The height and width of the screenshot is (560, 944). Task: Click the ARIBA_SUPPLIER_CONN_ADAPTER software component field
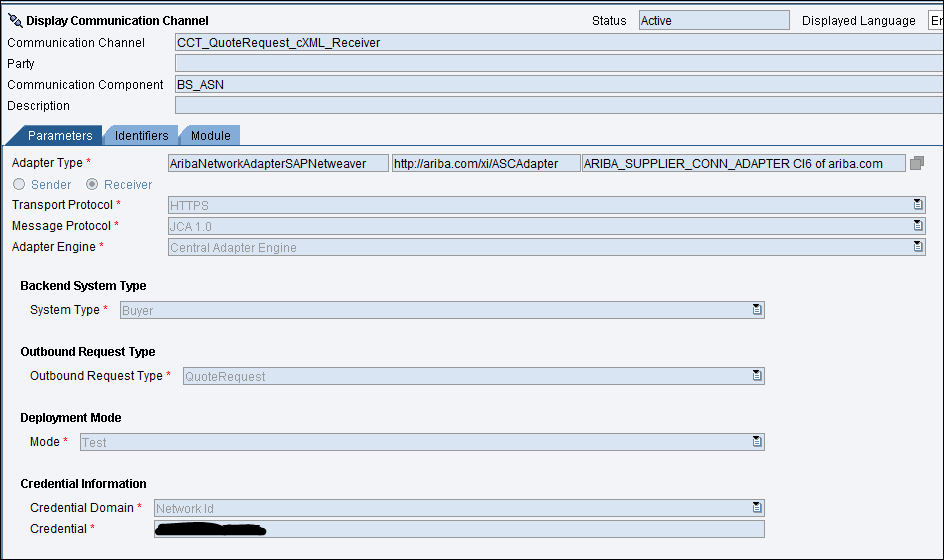click(x=744, y=163)
